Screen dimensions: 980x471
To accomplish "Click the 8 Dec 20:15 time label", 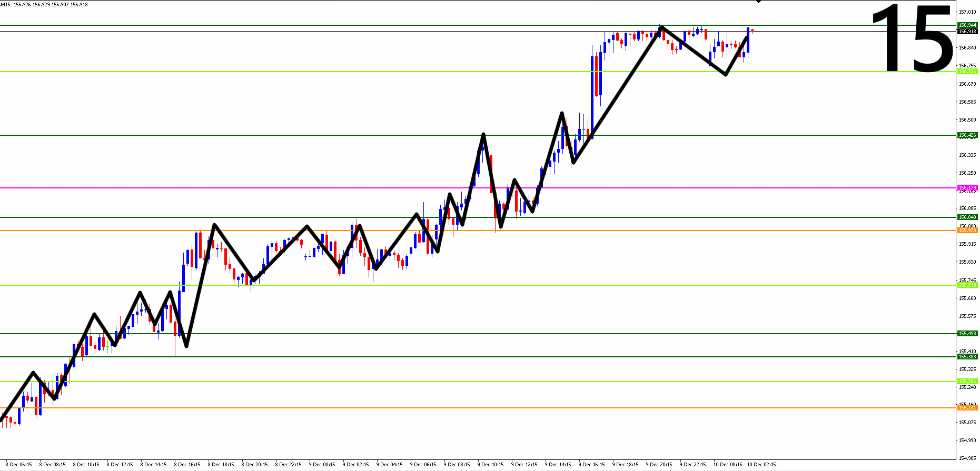I will click(x=255, y=465).
